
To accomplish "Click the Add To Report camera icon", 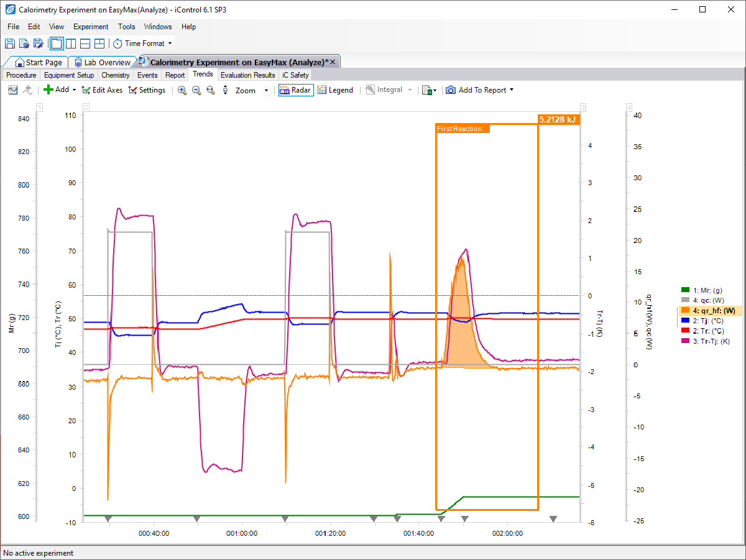I will click(451, 90).
